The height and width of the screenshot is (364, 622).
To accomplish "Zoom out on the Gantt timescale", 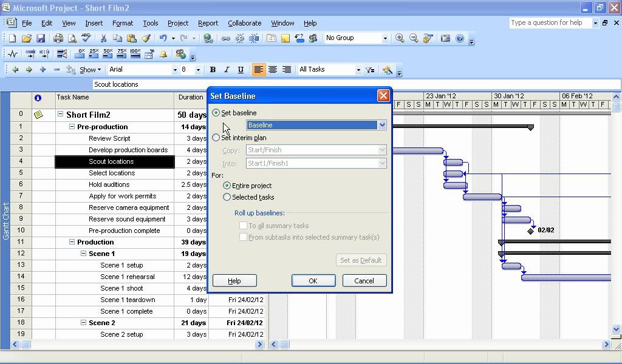I will (x=413, y=38).
